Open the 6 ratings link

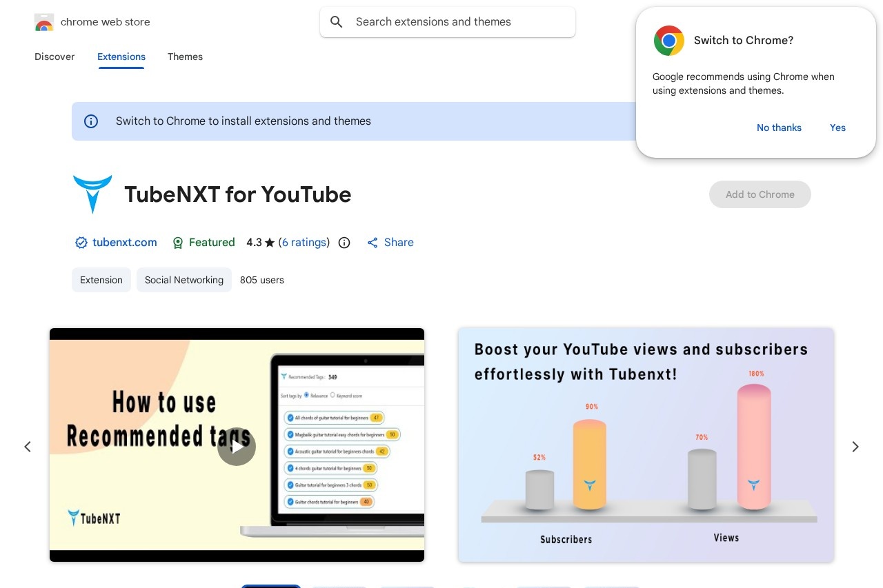point(304,243)
